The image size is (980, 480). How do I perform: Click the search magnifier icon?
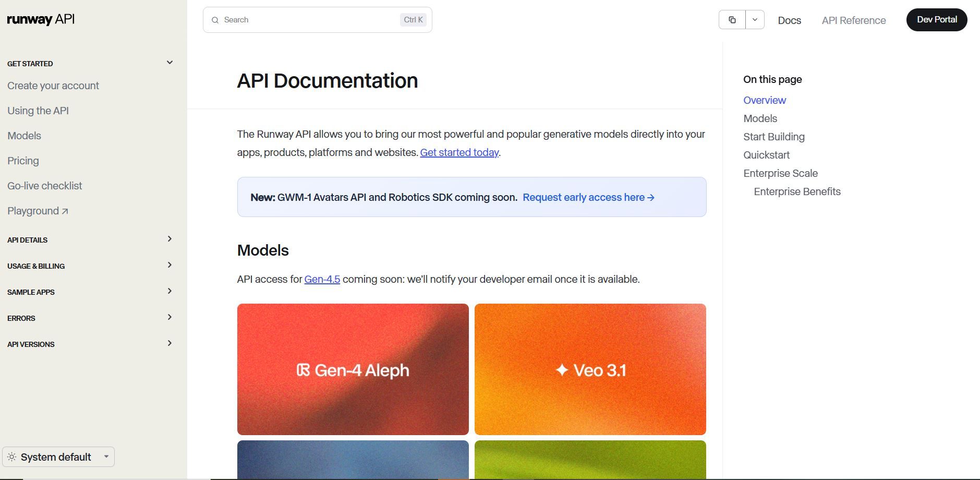(215, 20)
